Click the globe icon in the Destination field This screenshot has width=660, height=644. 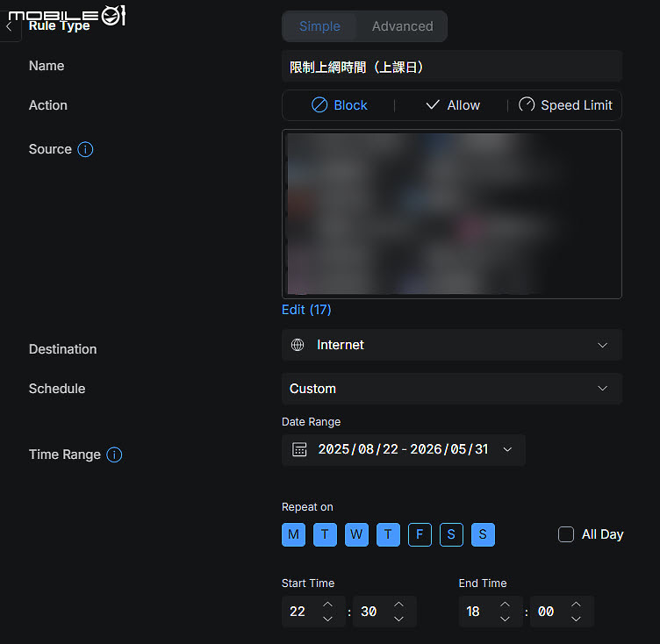coord(298,345)
